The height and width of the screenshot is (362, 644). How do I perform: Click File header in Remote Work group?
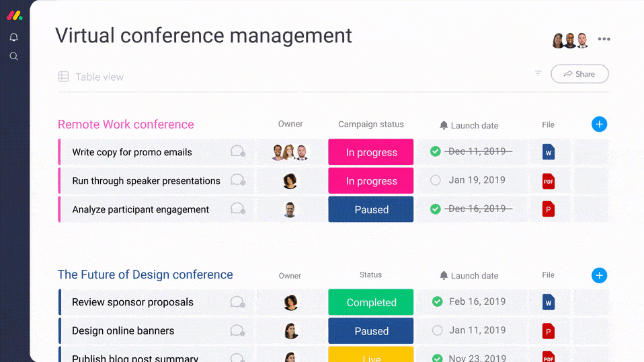pyautogui.click(x=548, y=124)
